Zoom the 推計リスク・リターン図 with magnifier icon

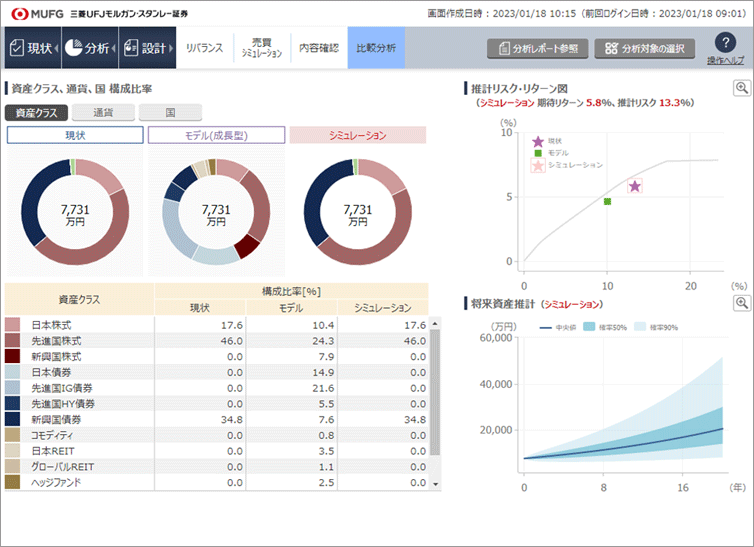pos(741,88)
